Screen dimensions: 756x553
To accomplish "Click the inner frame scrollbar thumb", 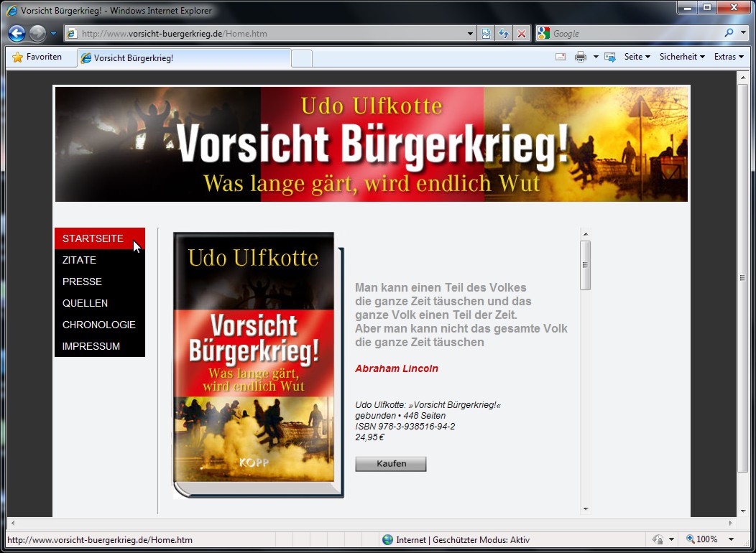I will pyautogui.click(x=585, y=266).
